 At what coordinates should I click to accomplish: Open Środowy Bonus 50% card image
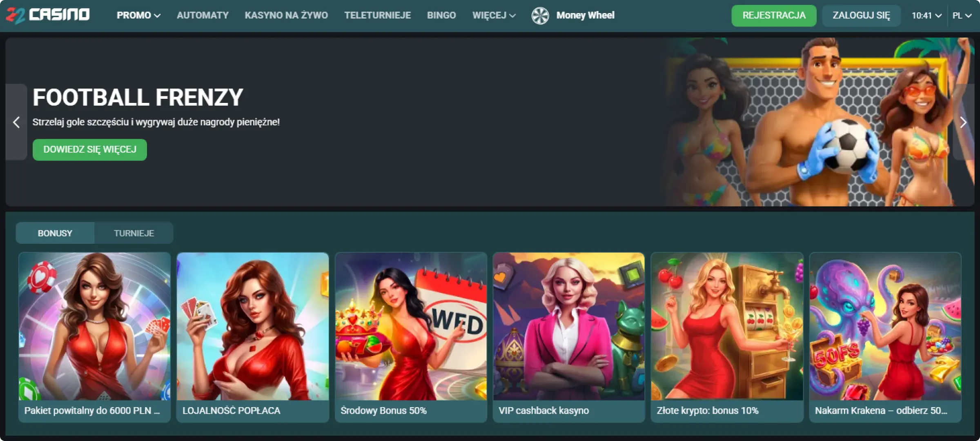411,326
